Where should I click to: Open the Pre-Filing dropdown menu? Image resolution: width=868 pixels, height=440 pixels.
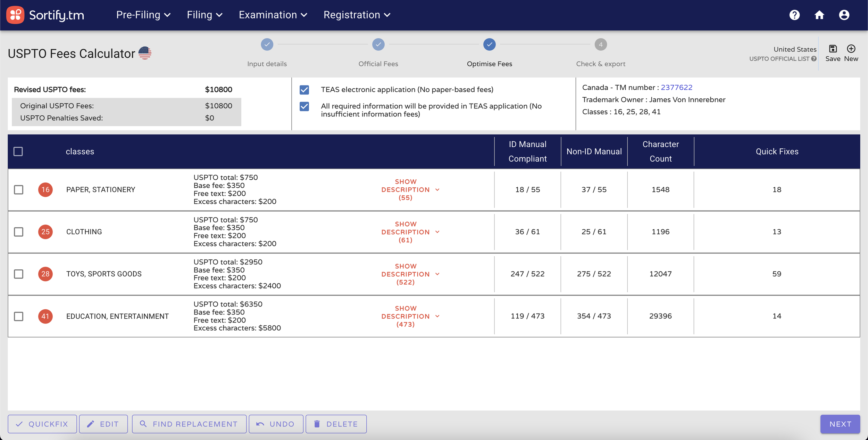point(143,15)
